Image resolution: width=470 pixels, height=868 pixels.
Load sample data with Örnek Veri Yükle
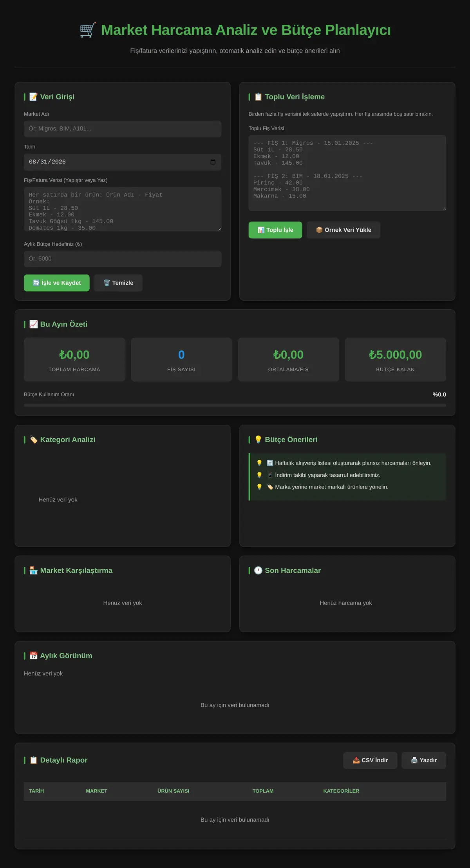(343, 230)
